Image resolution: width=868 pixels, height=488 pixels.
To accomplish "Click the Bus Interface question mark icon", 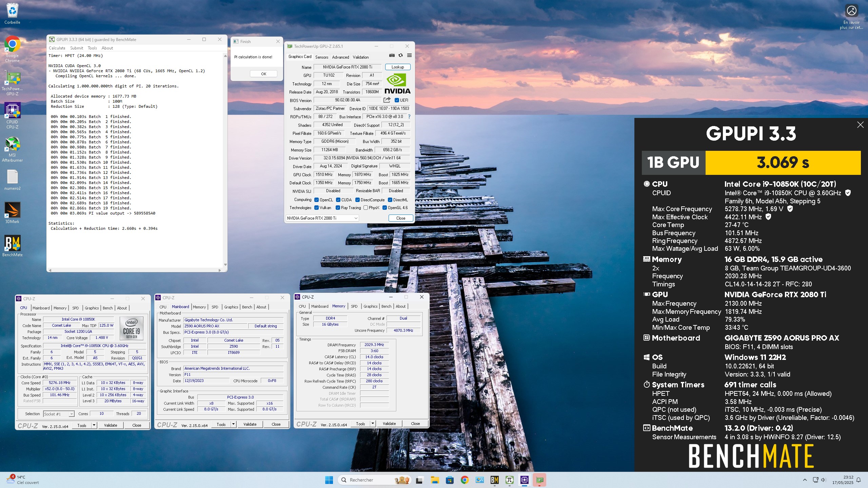I will pyautogui.click(x=409, y=117).
